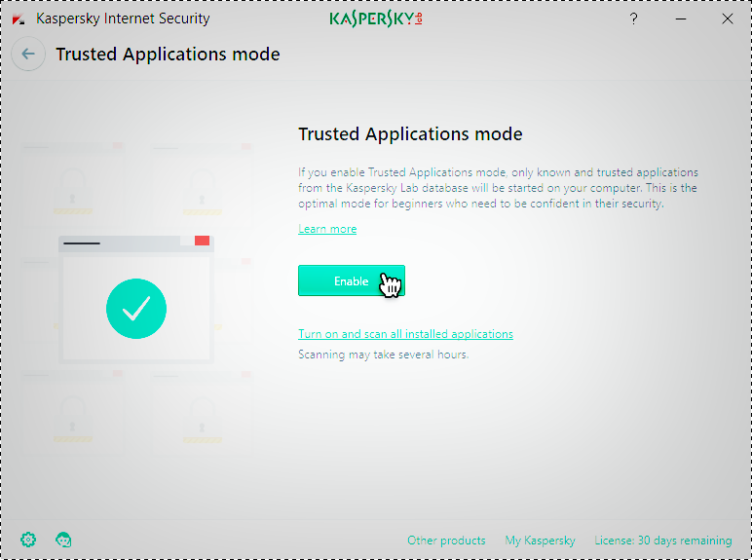Open Settings via the gear icon
This screenshot has width=752, height=560.
point(28,540)
